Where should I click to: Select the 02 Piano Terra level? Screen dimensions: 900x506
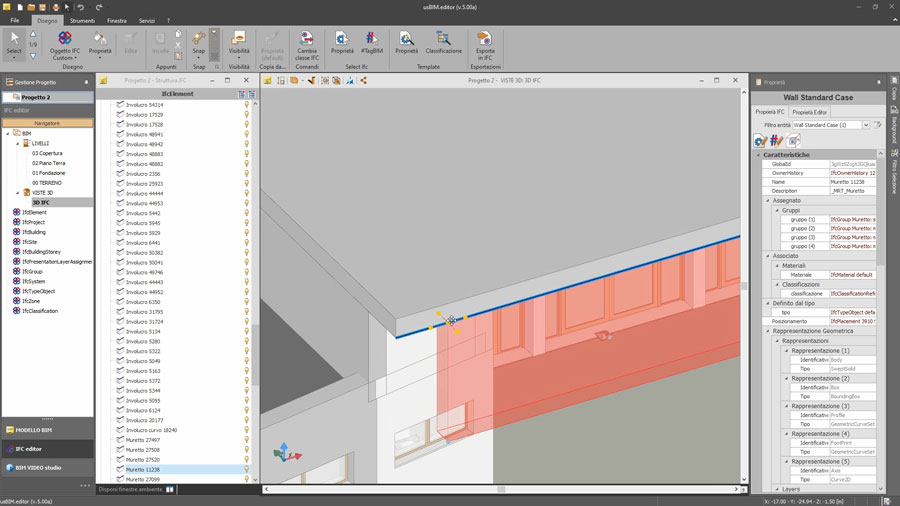pyautogui.click(x=48, y=164)
